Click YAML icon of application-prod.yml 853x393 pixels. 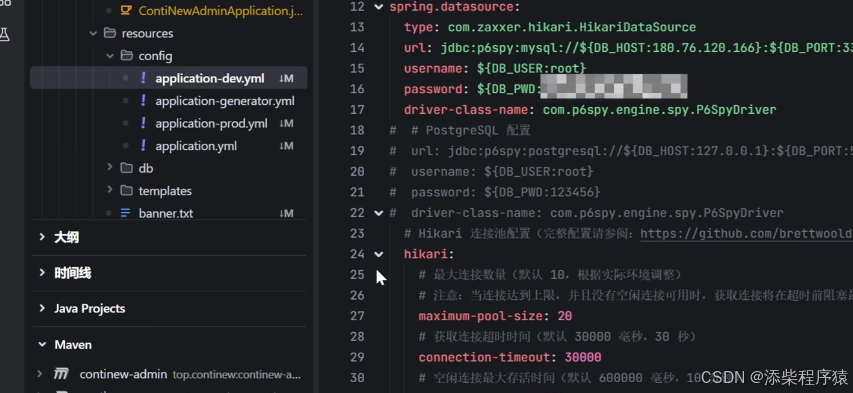143,123
